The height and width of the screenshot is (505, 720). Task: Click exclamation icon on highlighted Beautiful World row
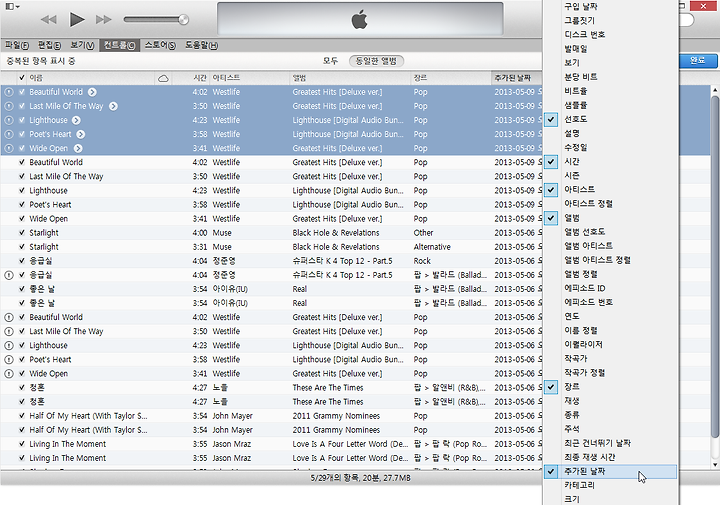coord(9,92)
